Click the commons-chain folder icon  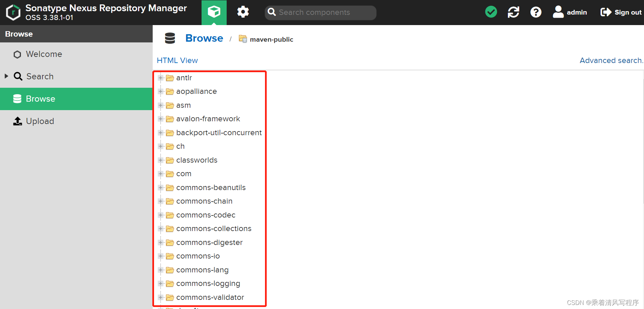tap(170, 201)
